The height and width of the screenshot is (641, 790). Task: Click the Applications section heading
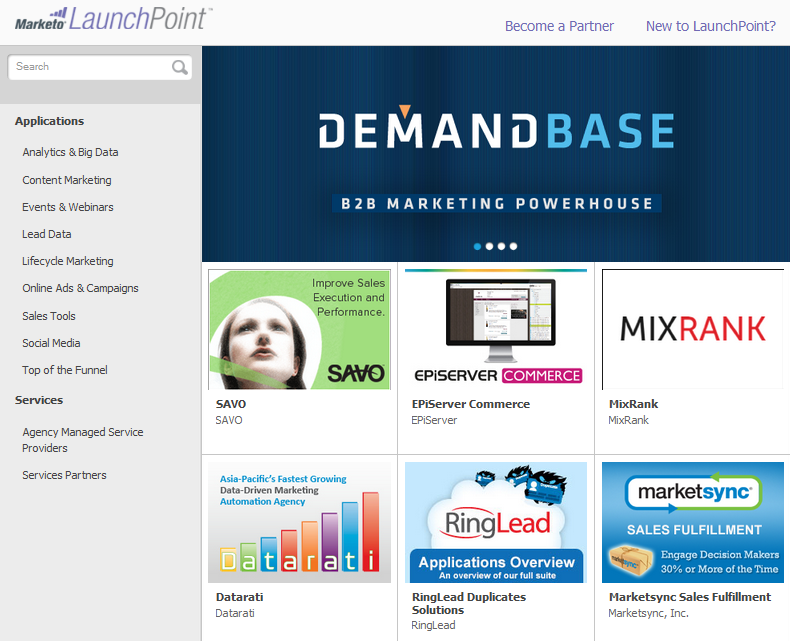point(49,121)
